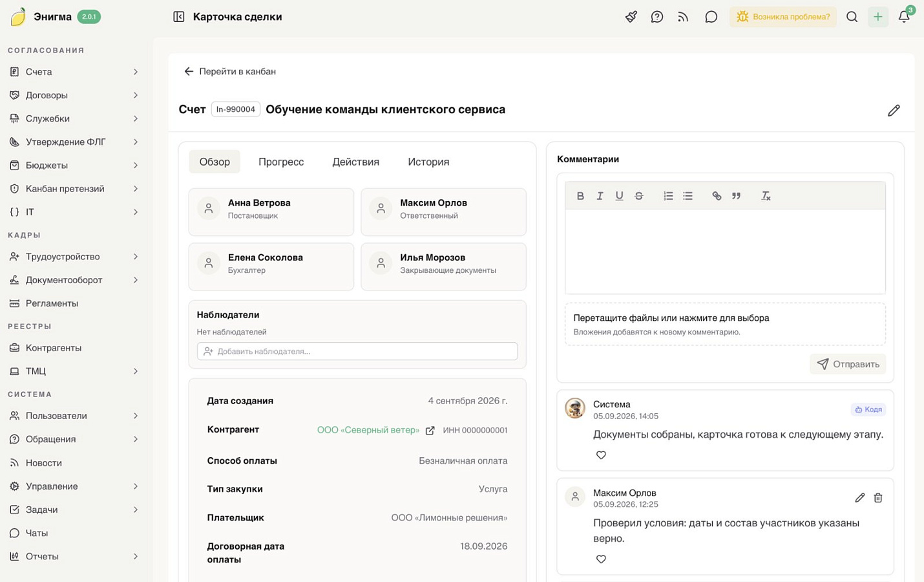Open the search magnifier in header
Screen dimensions: 924x582
tap(852, 17)
